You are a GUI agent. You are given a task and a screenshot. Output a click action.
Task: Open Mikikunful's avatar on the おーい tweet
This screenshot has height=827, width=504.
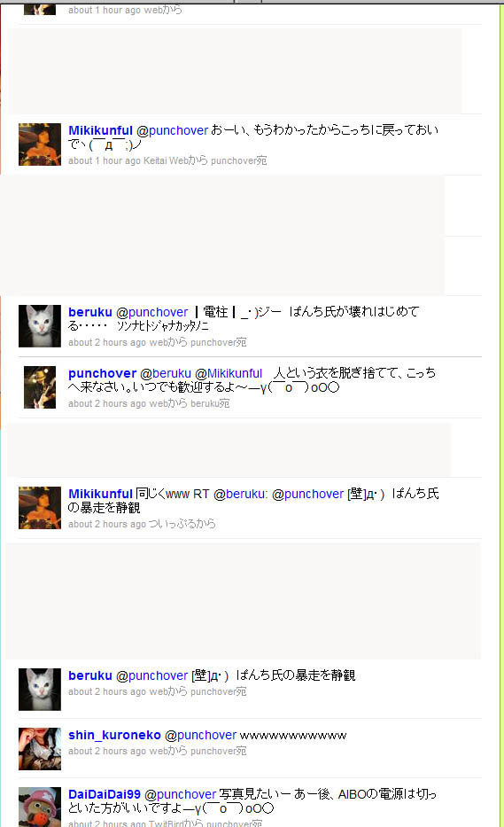click(40, 144)
